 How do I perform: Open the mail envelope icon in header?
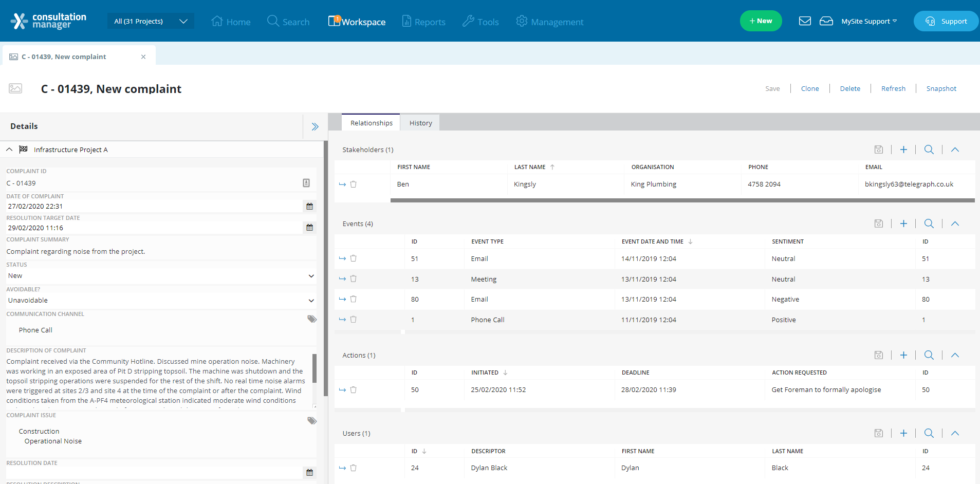pos(805,21)
